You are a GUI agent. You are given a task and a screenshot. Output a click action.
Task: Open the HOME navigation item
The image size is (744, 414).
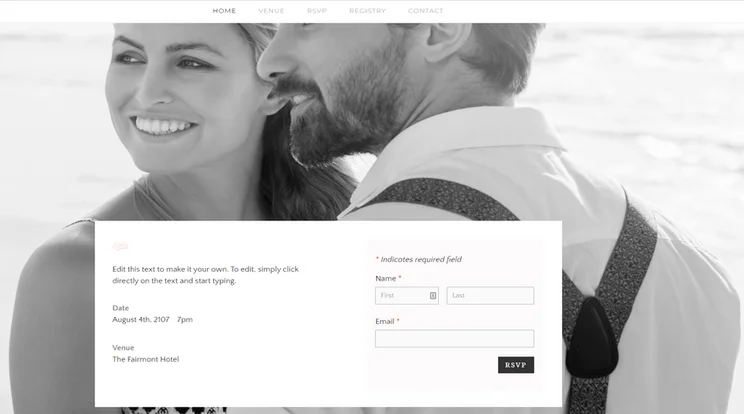[224, 10]
